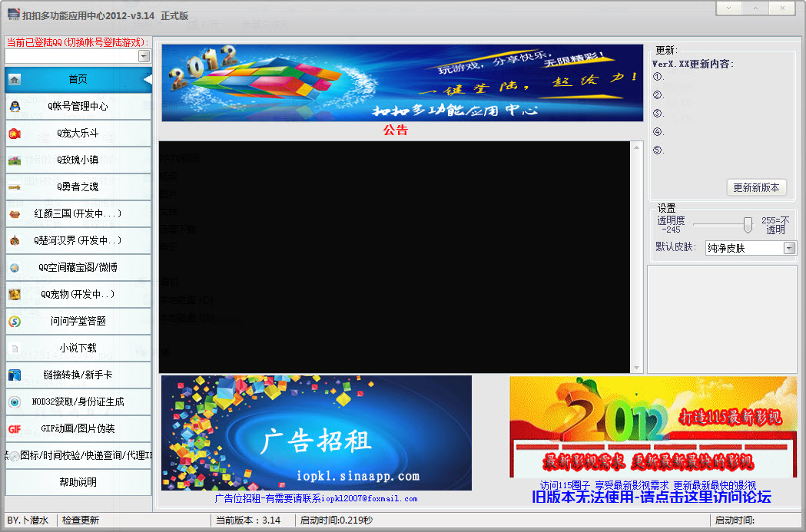The image size is (806, 532).
Task: Select Q楚河汉界(开发中..) entry
Action: click(78, 241)
